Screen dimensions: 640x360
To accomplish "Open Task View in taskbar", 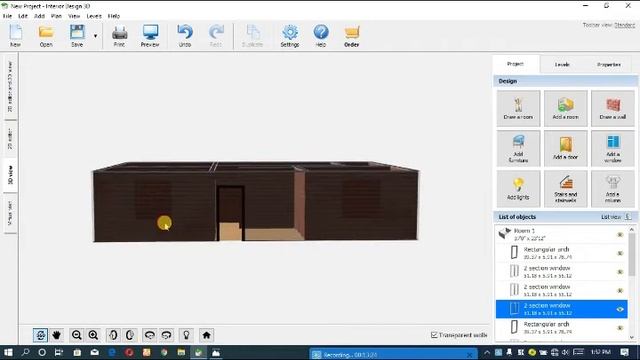I will [x=59, y=352].
